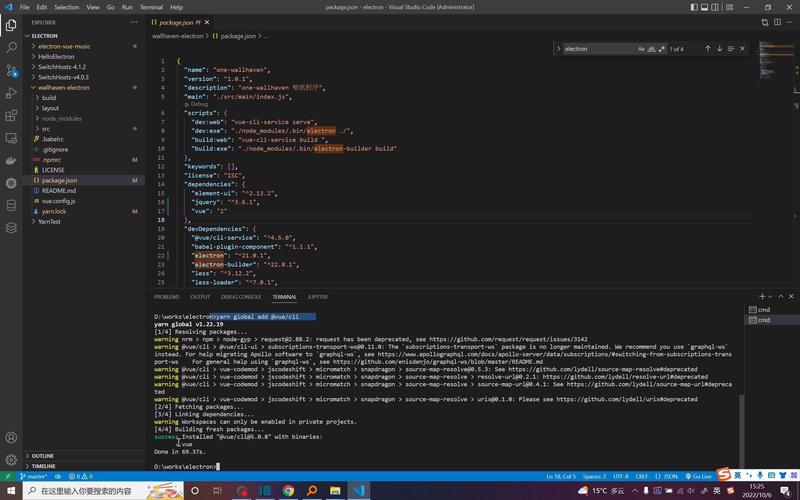
Task: Click errors and warnings status indicator
Action: tap(81, 476)
